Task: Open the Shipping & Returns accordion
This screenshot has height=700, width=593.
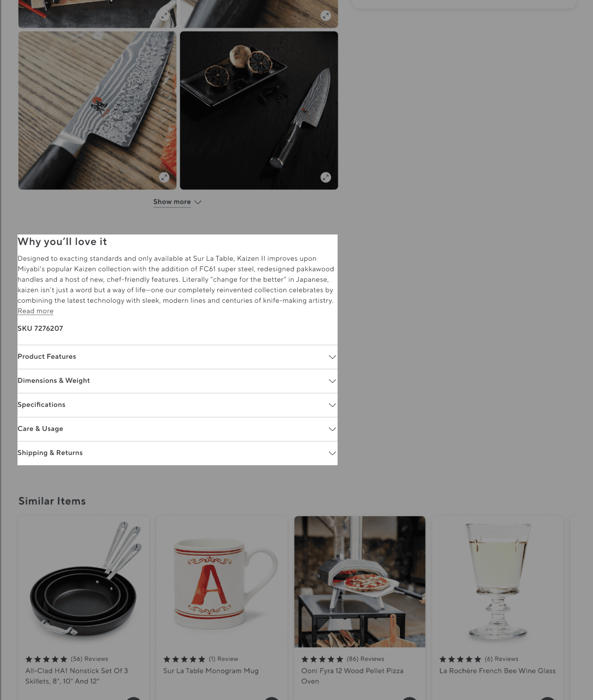Action: (178, 453)
